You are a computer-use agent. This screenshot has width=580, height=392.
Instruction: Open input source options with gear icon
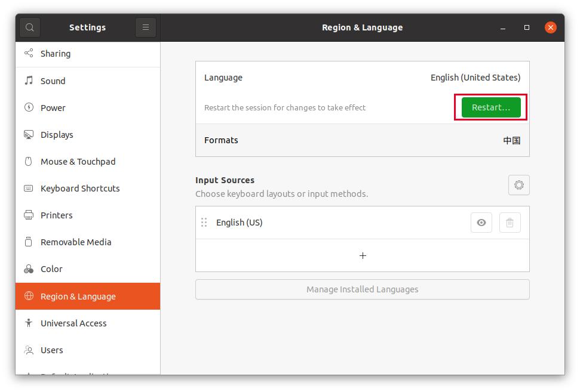(x=518, y=185)
